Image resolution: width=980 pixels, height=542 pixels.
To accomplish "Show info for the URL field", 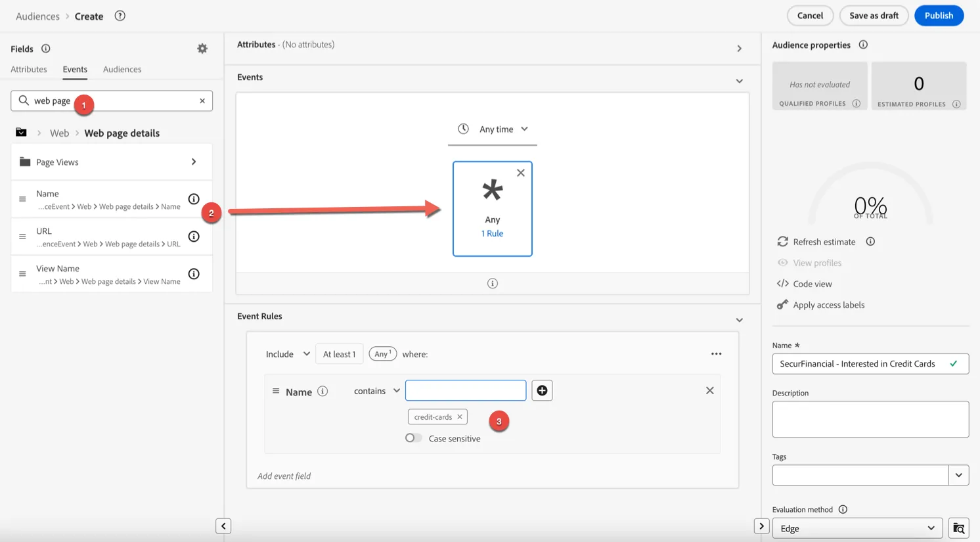I will [x=194, y=237].
